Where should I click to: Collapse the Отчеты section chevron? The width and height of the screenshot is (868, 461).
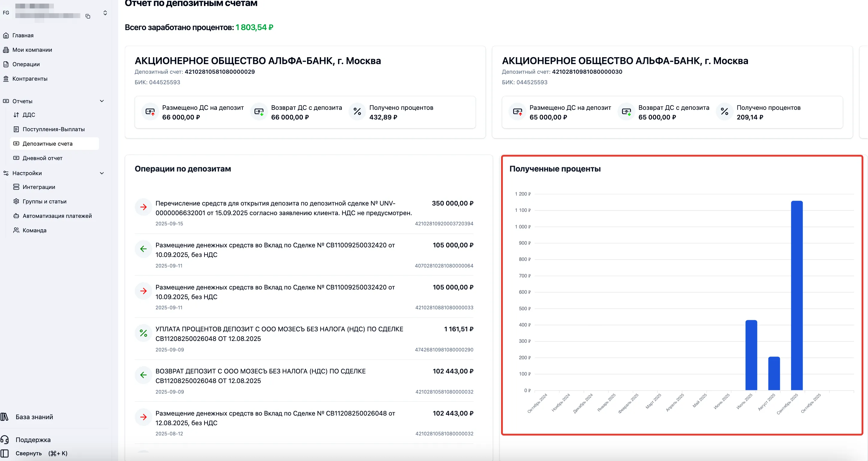tap(102, 101)
